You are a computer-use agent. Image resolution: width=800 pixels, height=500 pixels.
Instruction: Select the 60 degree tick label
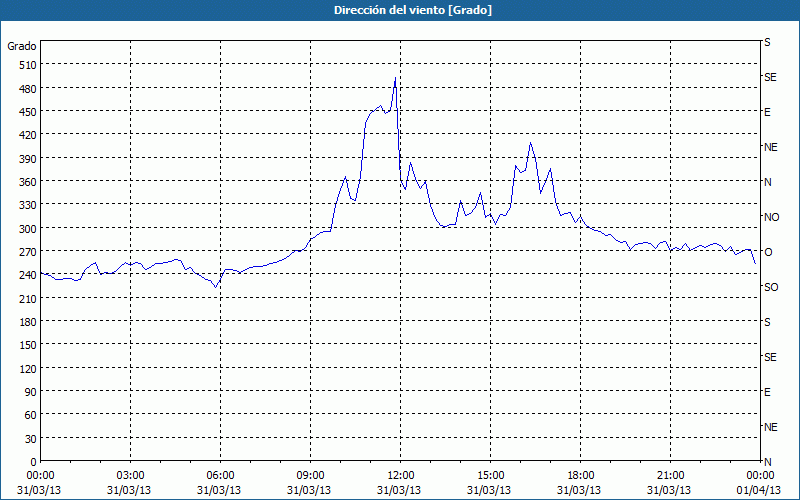[31, 415]
